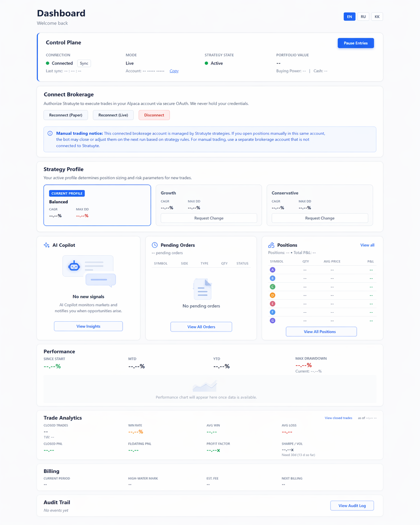Viewport: 420px width, 525px height.
Task: Click the AI Copilot sparkle icon
Action: click(46, 245)
